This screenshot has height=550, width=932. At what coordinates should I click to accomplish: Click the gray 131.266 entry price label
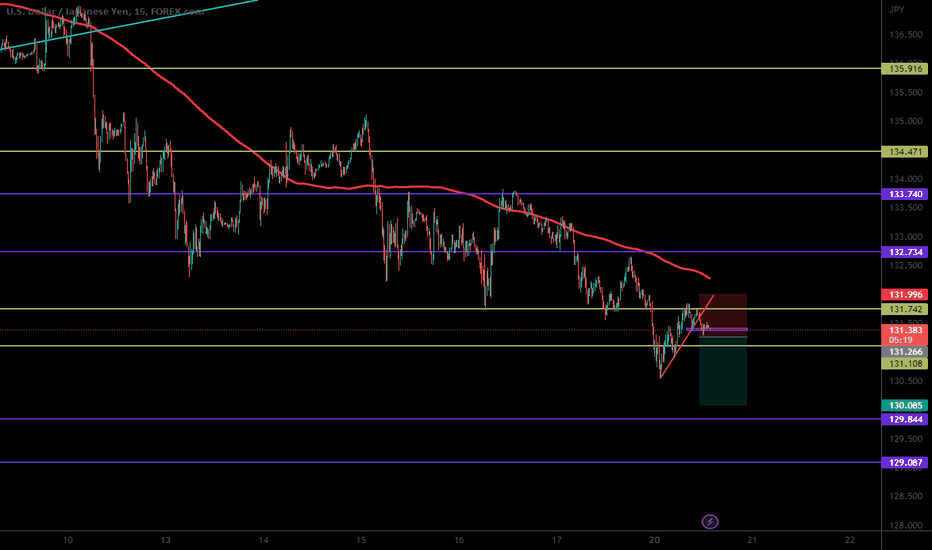(x=905, y=352)
